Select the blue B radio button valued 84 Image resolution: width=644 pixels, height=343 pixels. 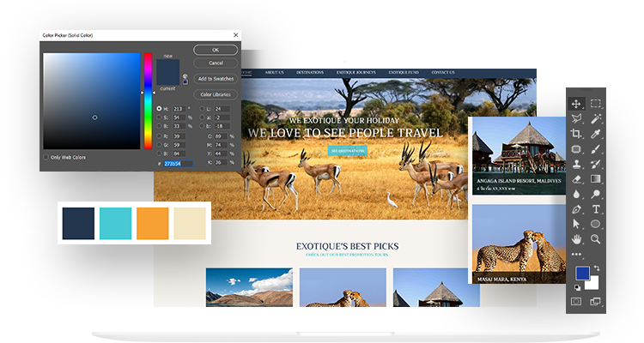pyautogui.click(x=159, y=153)
